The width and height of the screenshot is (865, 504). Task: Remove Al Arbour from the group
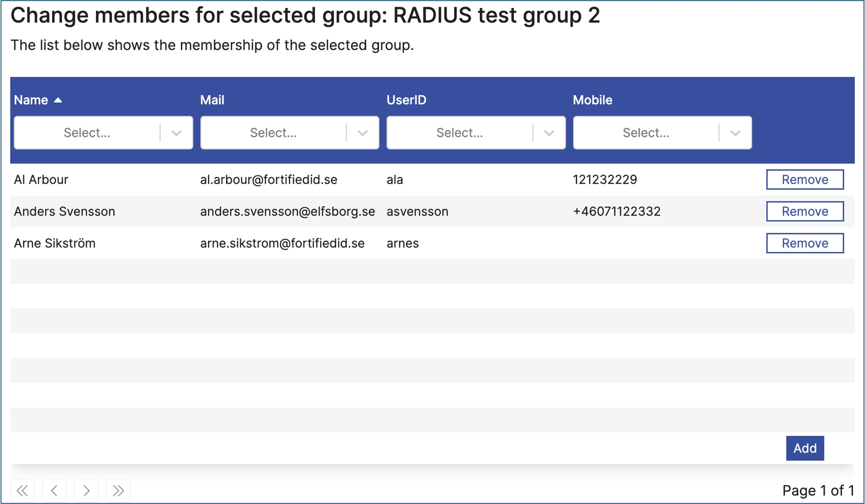click(x=805, y=179)
